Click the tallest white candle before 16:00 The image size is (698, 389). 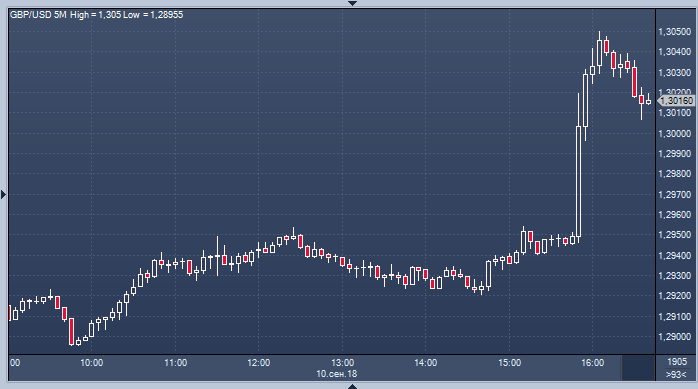pos(578,181)
